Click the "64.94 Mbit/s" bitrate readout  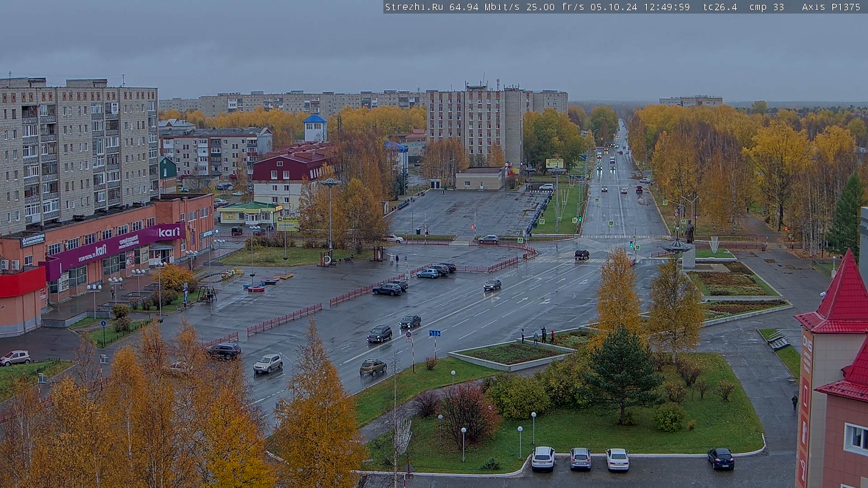484,7
